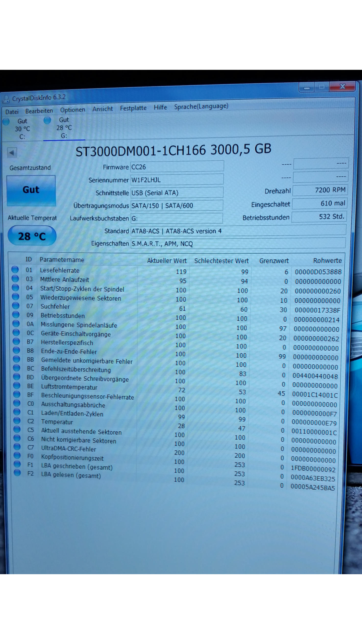The image size is (362, 644).
Task: Click the CrystalDiskInfo title bar icon
Action: 5,99
